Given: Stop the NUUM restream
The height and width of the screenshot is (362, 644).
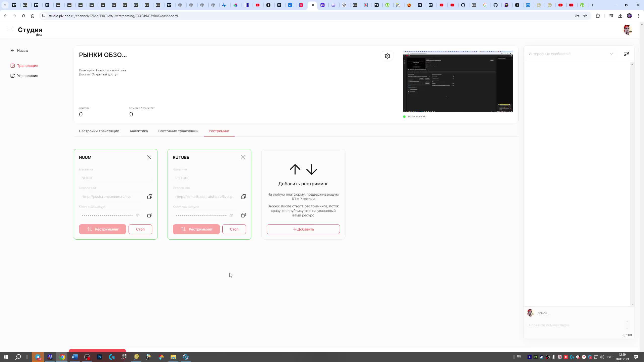Looking at the screenshot, I should (x=140, y=229).
